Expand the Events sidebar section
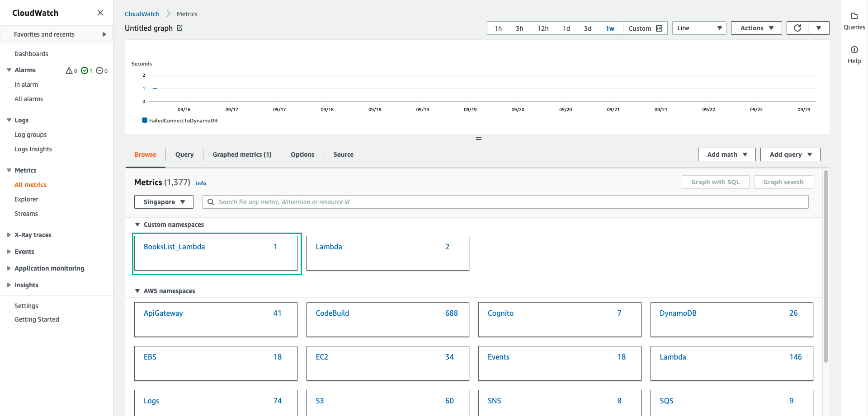Image resolution: width=868 pixels, height=416 pixels. point(9,252)
